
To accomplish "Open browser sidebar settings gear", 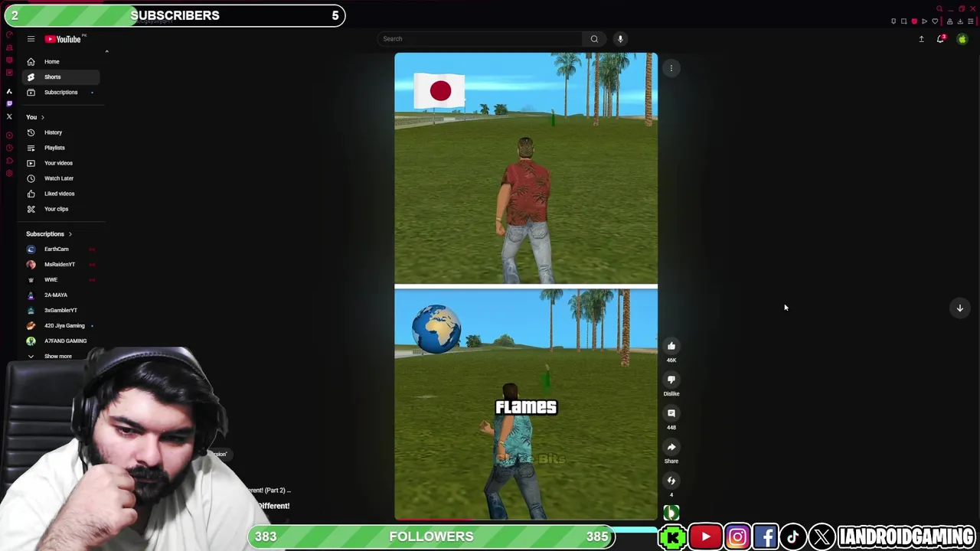I will pos(9,173).
